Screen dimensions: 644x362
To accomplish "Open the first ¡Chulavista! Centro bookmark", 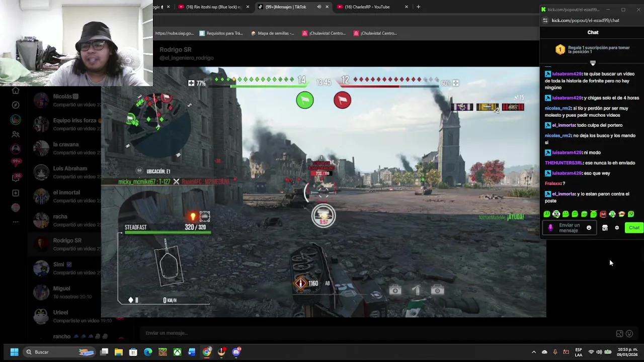I will tap(324, 33).
